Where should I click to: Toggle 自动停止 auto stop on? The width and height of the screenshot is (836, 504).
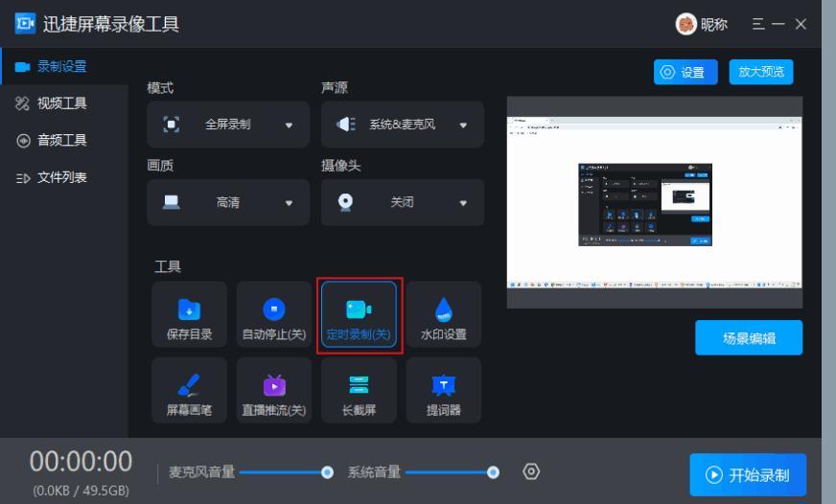tap(273, 315)
